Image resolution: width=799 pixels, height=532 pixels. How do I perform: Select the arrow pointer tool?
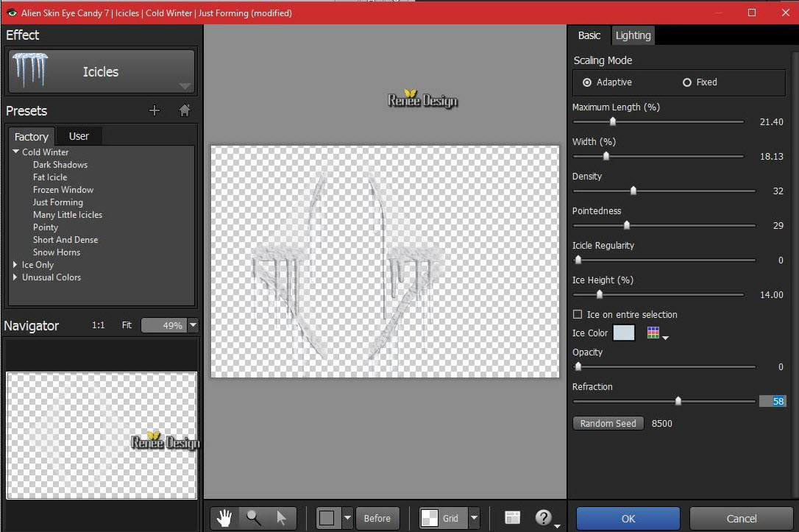tap(281, 518)
